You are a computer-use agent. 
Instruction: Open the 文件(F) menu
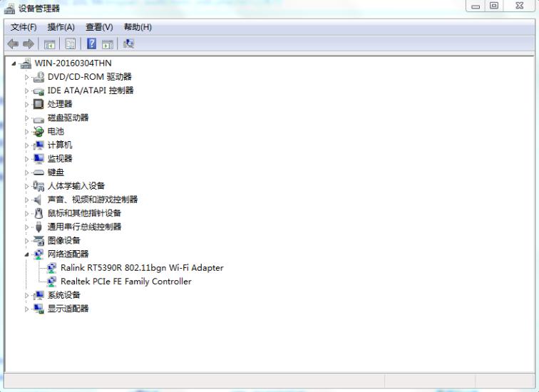point(24,27)
